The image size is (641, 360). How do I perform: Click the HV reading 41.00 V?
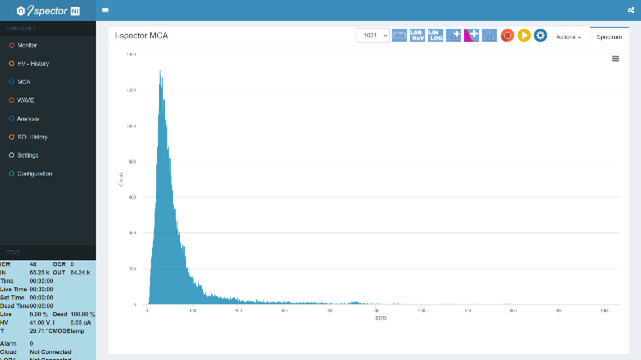(40, 323)
